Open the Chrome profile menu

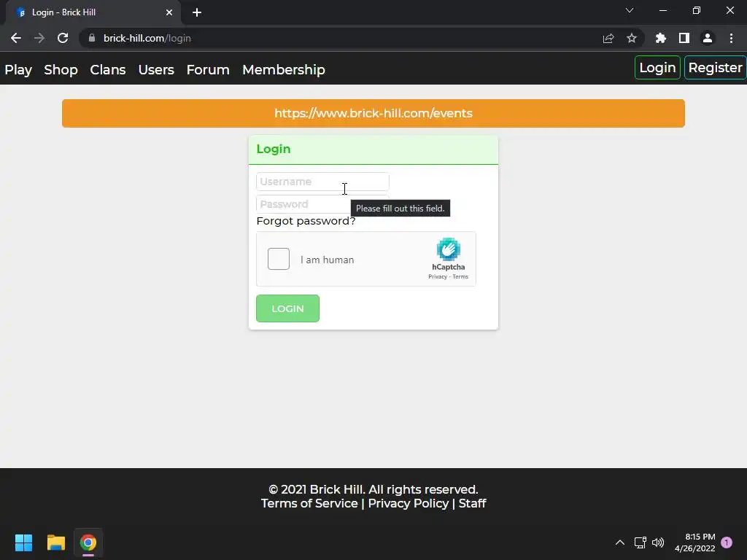(x=708, y=38)
